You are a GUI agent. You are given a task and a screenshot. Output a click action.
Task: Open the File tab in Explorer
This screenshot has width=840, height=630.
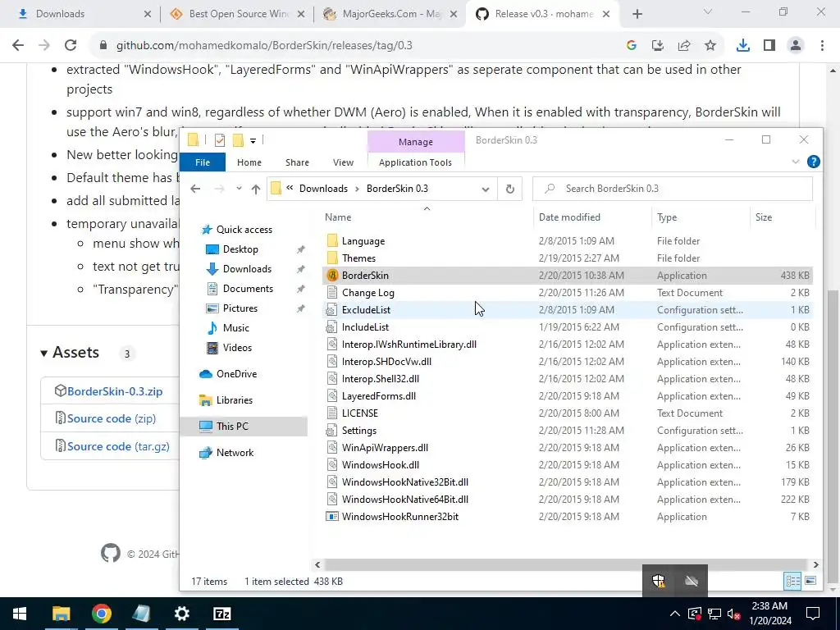point(203,162)
